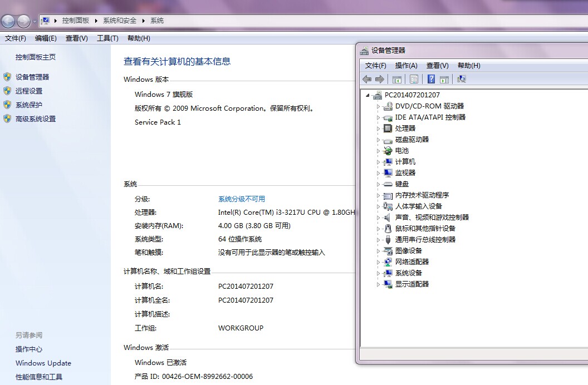This screenshot has width=588, height=385.
Task: Open 帮助(H) menu in Device Manager
Action: (x=469, y=66)
